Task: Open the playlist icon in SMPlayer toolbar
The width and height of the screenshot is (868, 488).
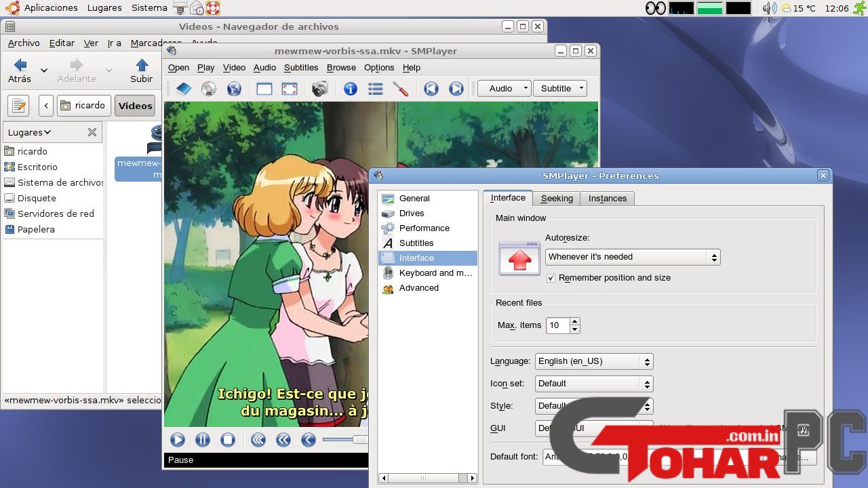Action: (376, 89)
